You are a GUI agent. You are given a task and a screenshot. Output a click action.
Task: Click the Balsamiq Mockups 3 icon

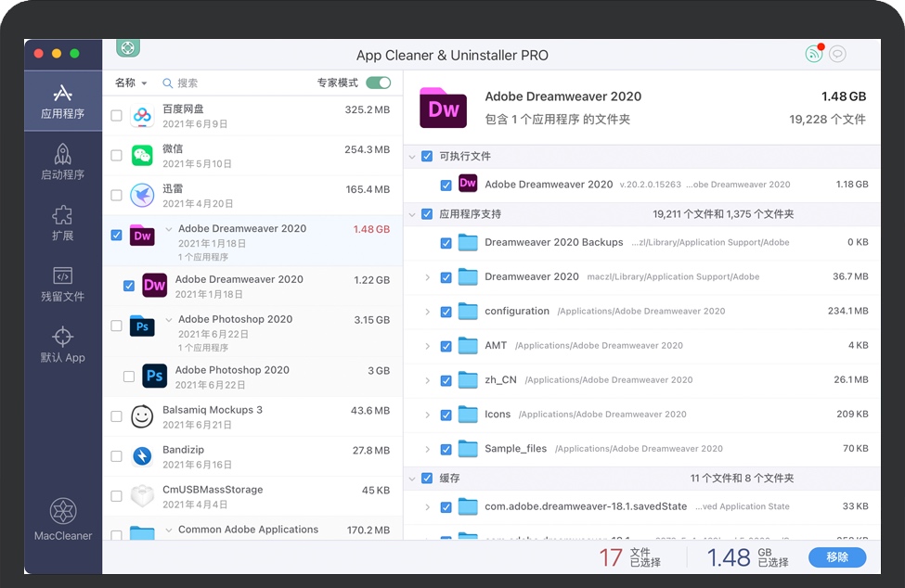[x=142, y=416]
